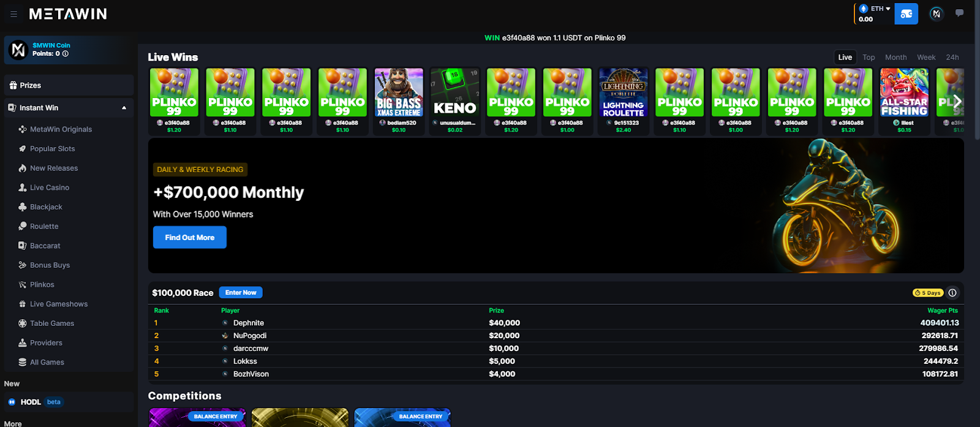
Task: Switch to the Week wins tab
Action: pyautogui.click(x=926, y=57)
